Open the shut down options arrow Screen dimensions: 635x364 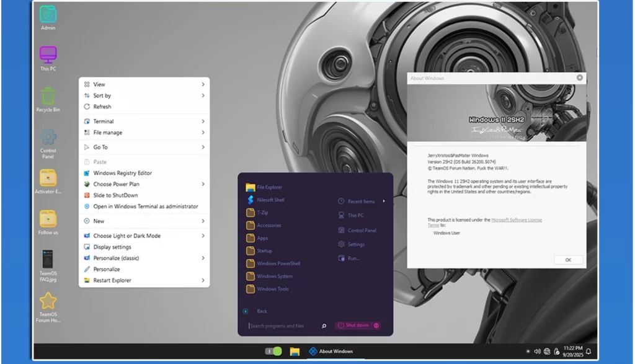click(x=376, y=326)
